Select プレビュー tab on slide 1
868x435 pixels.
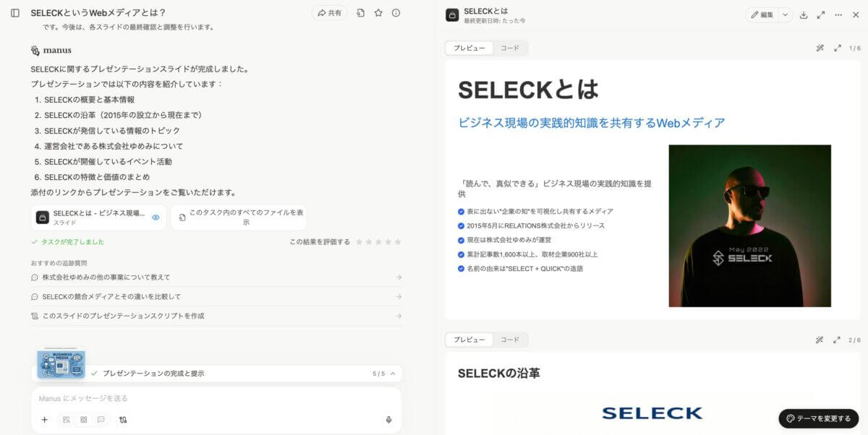click(x=469, y=48)
